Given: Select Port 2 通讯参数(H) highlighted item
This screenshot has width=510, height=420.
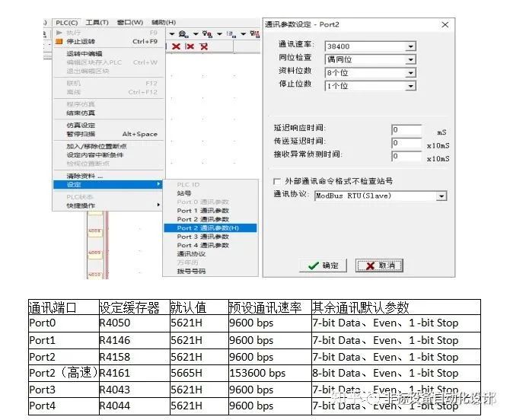Looking at the screenshot, I should tap(210, 228).
